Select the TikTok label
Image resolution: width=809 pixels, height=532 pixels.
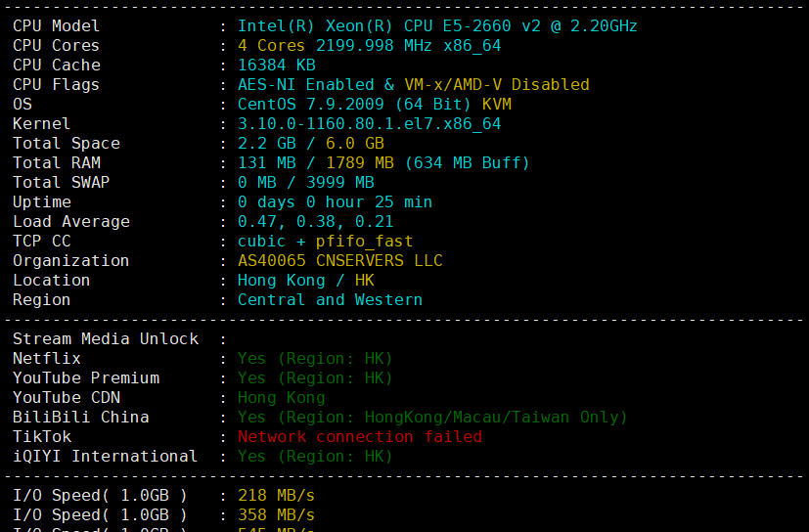[x=42, y=437]
